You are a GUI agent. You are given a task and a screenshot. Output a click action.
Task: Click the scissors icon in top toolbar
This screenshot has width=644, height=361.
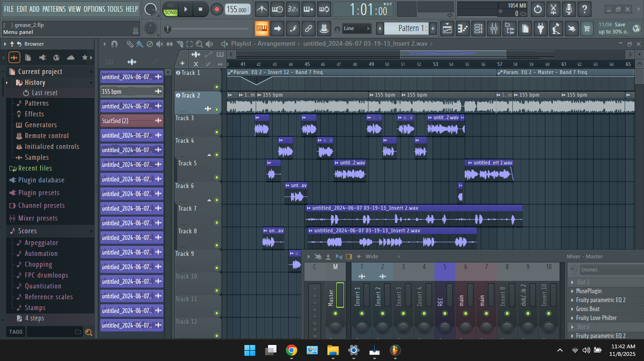(x=553, y=9)
